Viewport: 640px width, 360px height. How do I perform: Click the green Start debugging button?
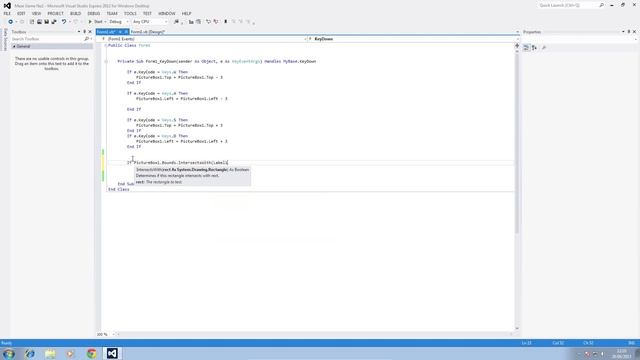tap(95, 22)
